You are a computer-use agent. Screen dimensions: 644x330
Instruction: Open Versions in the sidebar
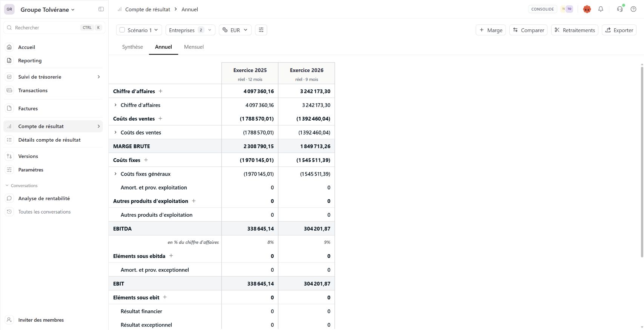[x=53, y=156]
